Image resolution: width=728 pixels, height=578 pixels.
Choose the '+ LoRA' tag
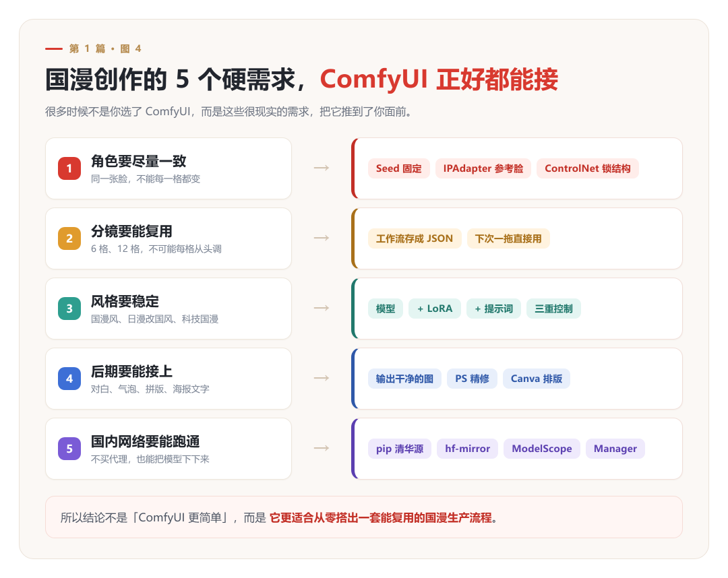[x=435, y=309]
